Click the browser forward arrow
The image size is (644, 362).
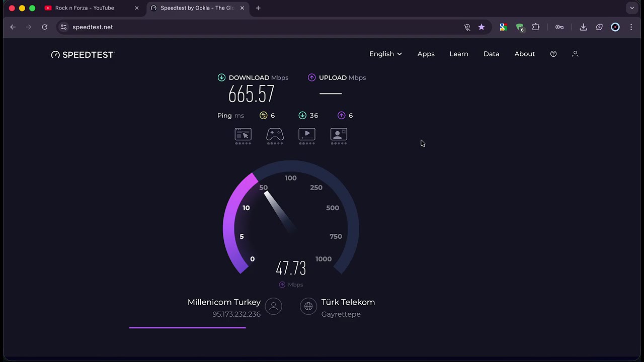tap(29, 27)
